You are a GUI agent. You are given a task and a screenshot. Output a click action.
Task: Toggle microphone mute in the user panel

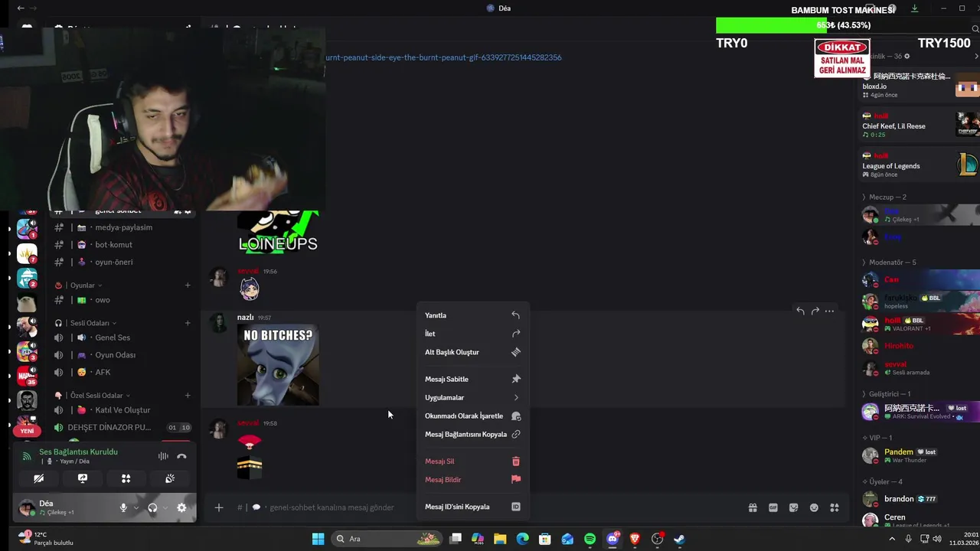pyautogui.click(x=123, y=507)
